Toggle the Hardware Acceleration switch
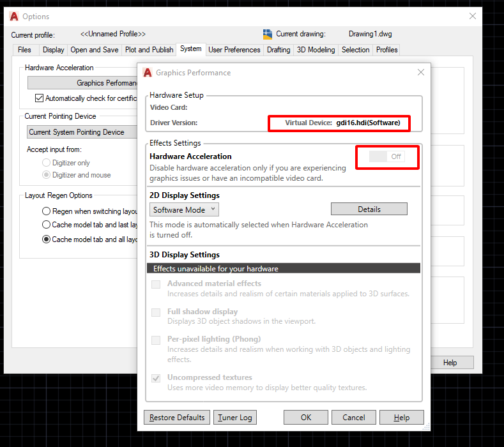 (387, 156)
